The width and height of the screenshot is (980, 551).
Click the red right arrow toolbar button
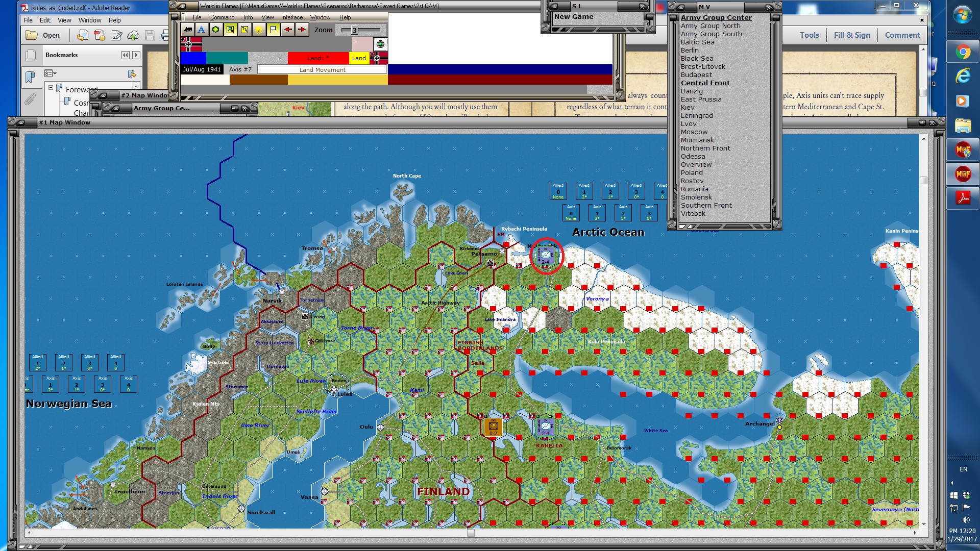[x=302, y=30]
